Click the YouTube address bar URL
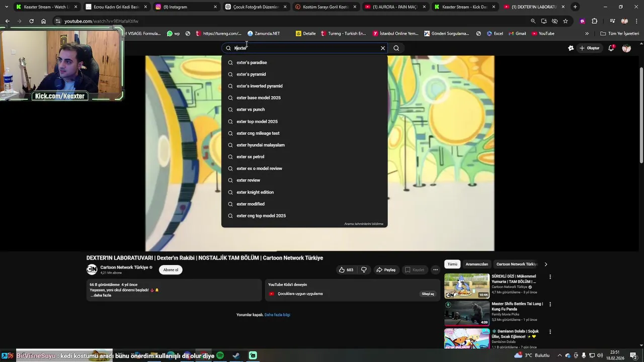Viewport: 644px width, 362px height. click(x=101, y=21)
